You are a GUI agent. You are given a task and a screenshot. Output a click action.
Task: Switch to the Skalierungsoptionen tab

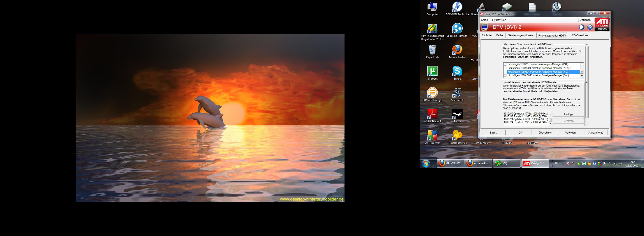pos(520,35)
